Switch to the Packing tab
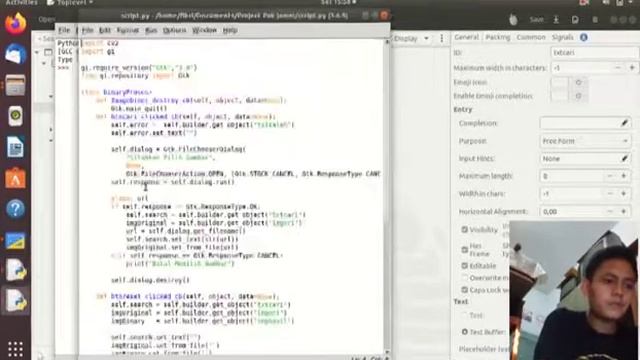The image size is (640, 360). 498,37
